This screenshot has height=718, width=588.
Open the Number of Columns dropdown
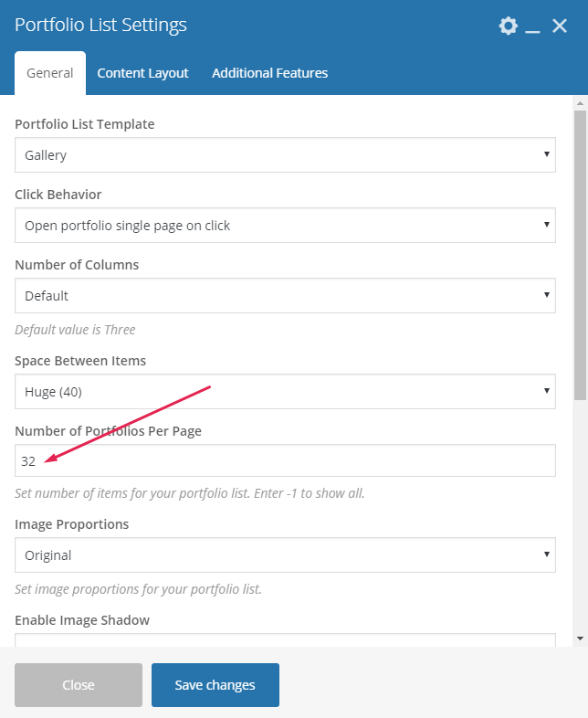click(x=285, y=296)
